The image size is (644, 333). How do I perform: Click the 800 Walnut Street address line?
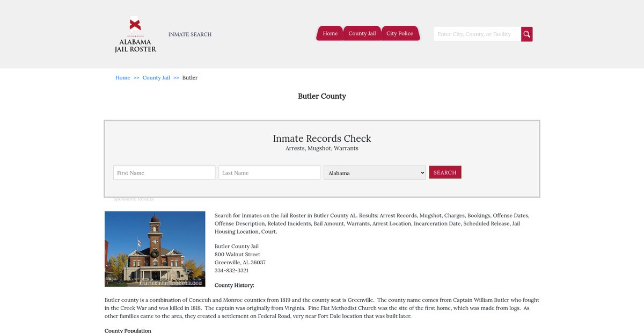[x=237, y=255]
